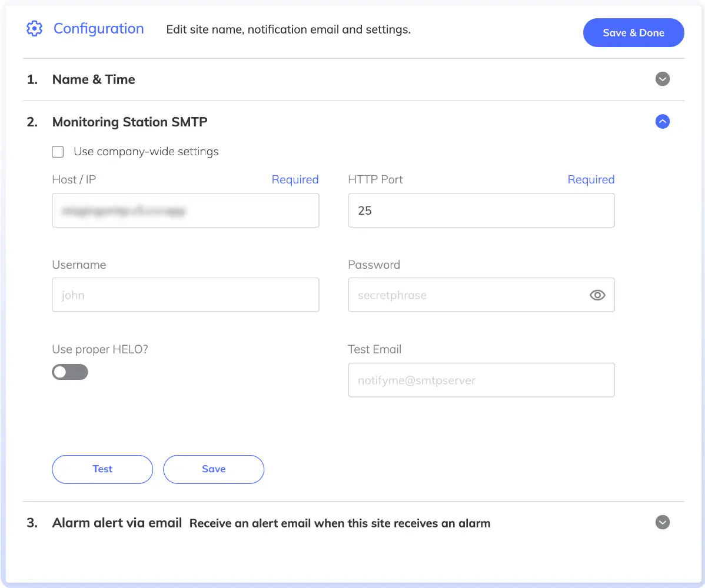Click the Name & Time section title
This screenshot has width=705, height=588.
click(94, 79)
